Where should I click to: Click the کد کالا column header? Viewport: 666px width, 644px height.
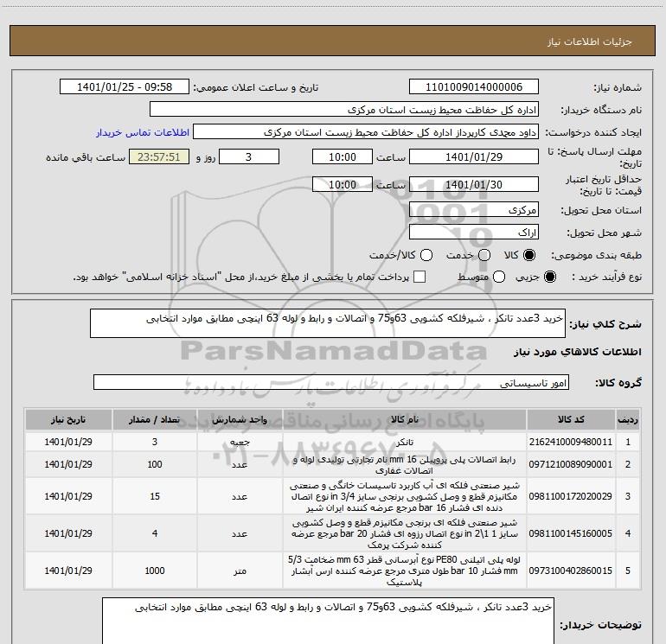point(571,420)
